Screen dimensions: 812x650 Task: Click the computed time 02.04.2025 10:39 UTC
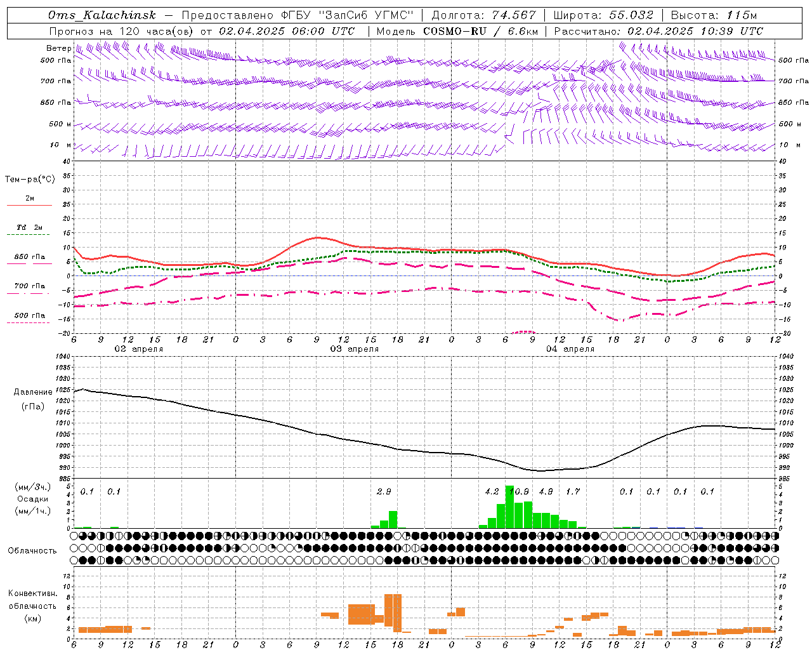click(695, 31)
